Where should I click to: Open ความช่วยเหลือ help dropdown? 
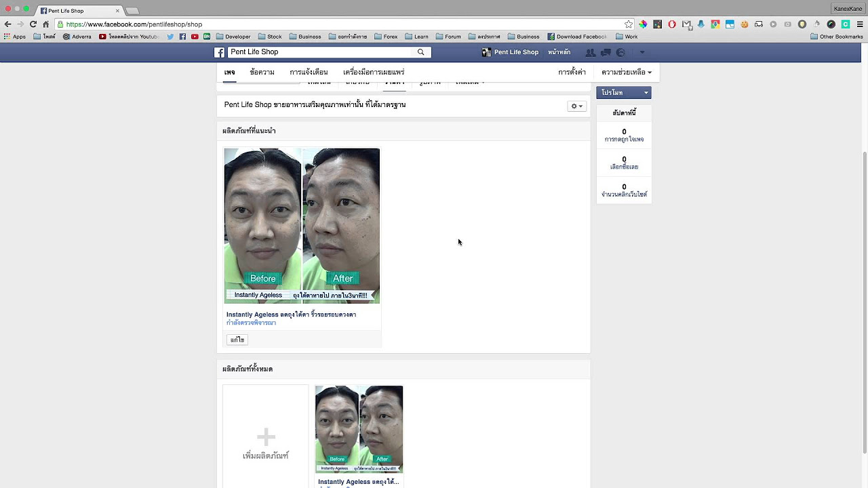627,72
